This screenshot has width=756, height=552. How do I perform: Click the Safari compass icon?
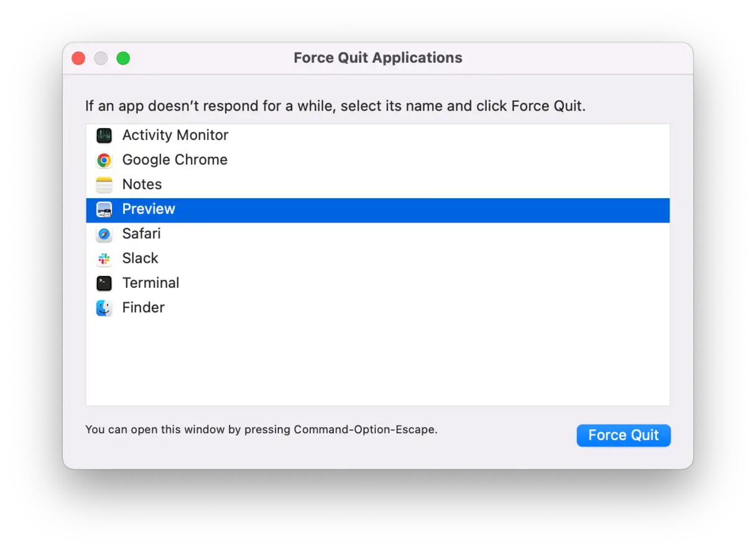[104, 234]
